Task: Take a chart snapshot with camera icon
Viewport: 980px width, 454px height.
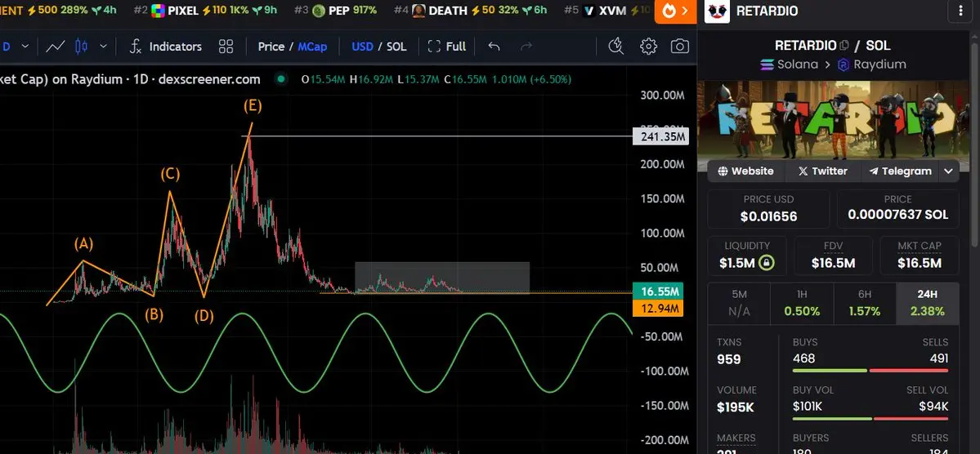Action: pos(680,47)
